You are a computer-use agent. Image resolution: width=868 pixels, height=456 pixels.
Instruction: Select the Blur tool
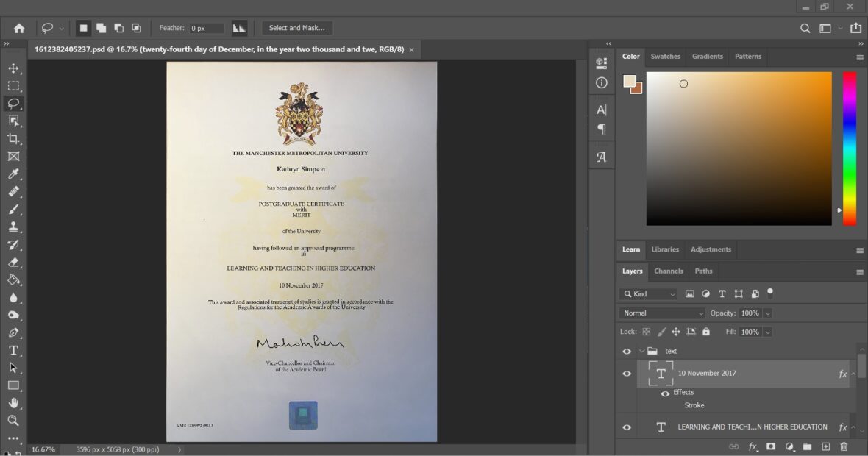(13, 297)
